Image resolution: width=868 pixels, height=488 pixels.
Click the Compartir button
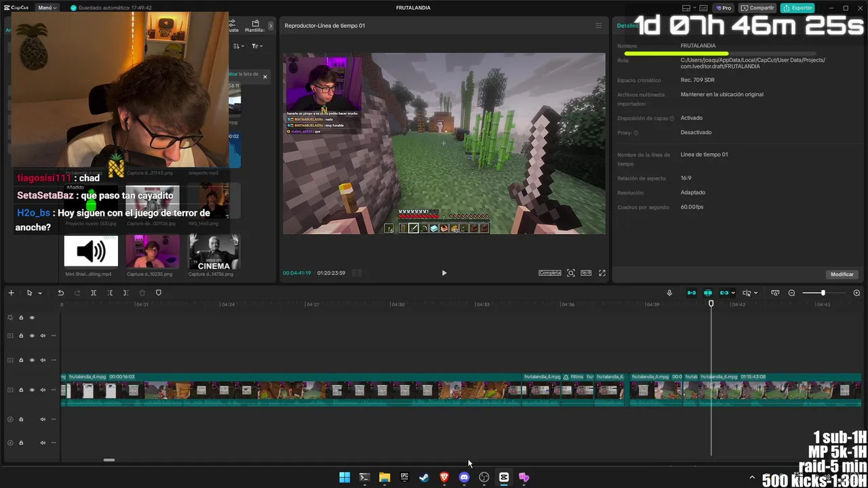(757, 8)
